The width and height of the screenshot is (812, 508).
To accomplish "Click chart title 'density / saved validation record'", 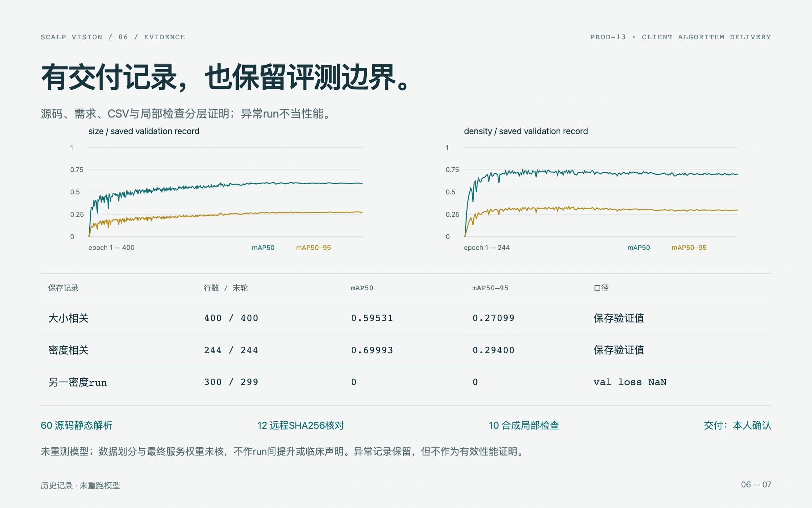I will coord(526,131).
